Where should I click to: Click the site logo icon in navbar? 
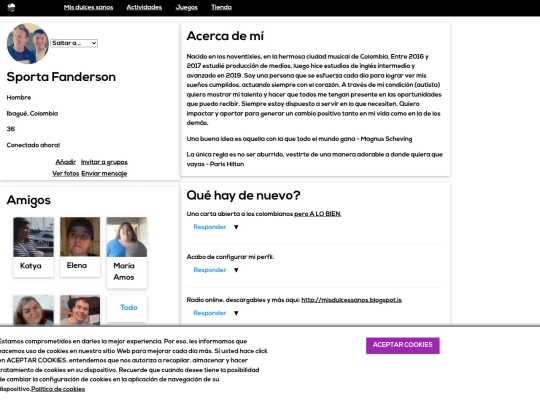coord(11,8)
